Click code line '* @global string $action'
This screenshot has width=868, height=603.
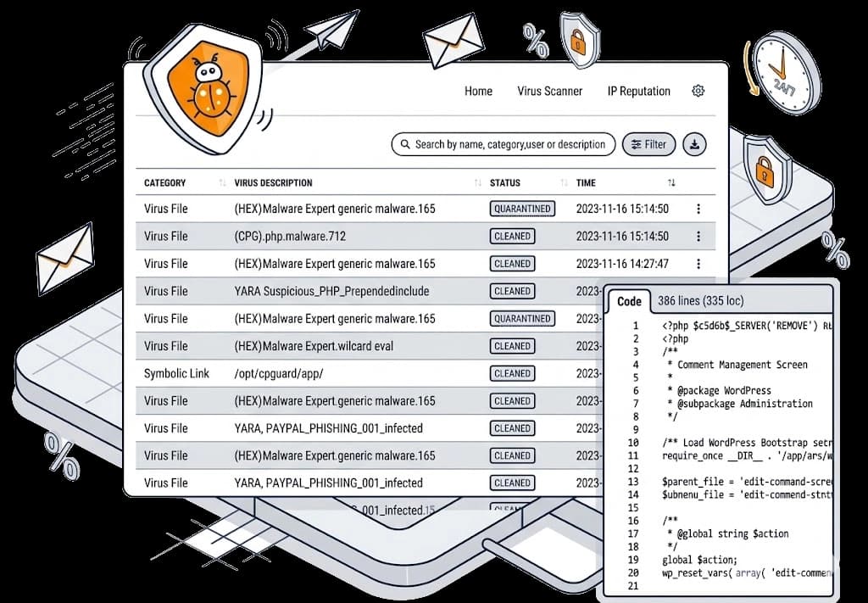point(727,533)
